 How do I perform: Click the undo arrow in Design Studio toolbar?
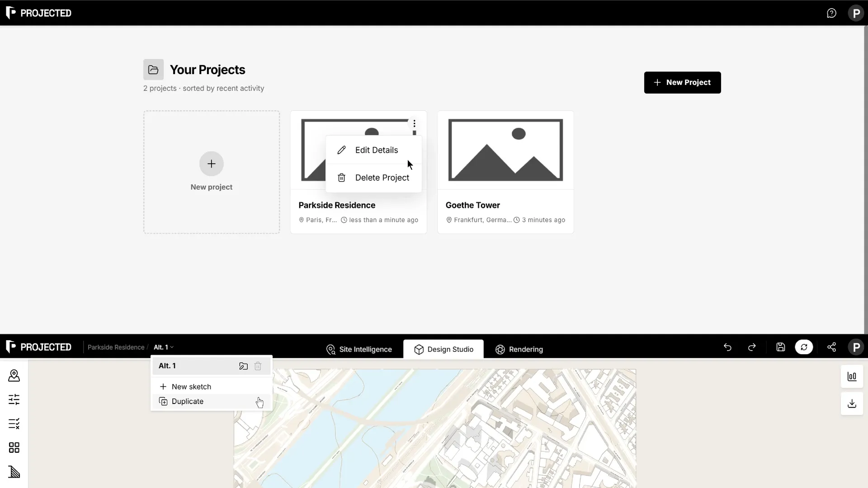(x=727, y=347)
